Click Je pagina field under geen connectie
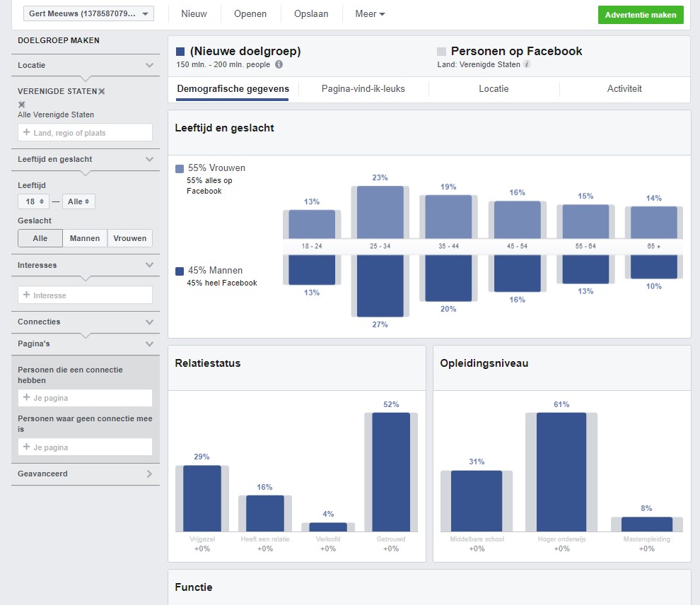This screenshot has height=605, width=700. click(x=85, y=447)
